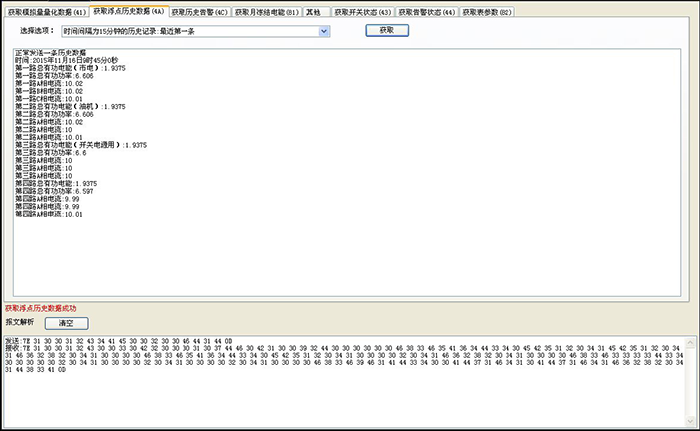
Task: Click the down arrow of message log scrollbar
Action: pyautogui.click(x=690, y=421)
